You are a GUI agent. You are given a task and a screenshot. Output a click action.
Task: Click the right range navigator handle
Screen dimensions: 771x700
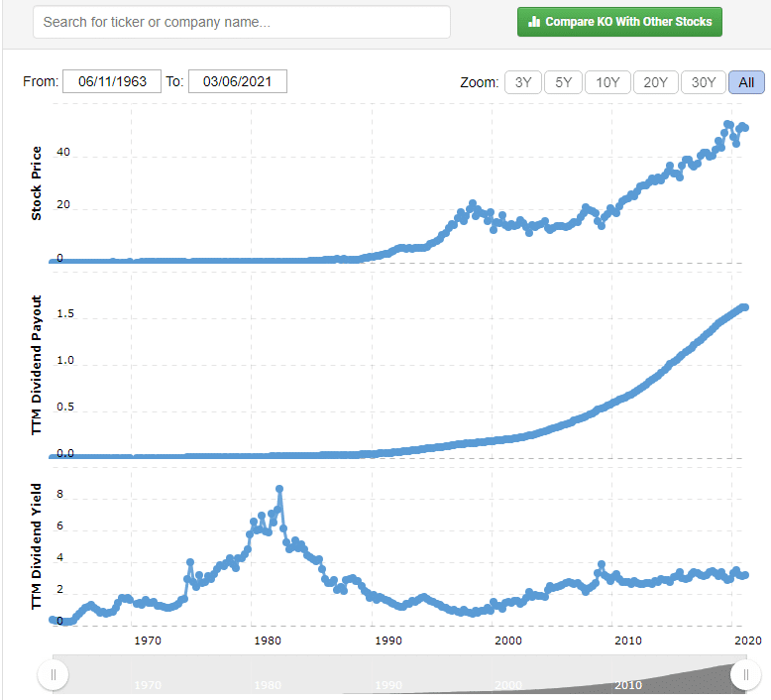tap(744, 675)
